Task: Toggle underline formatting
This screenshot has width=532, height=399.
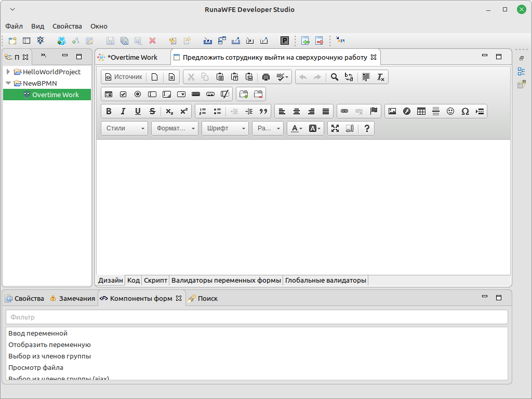Action: 138,111
